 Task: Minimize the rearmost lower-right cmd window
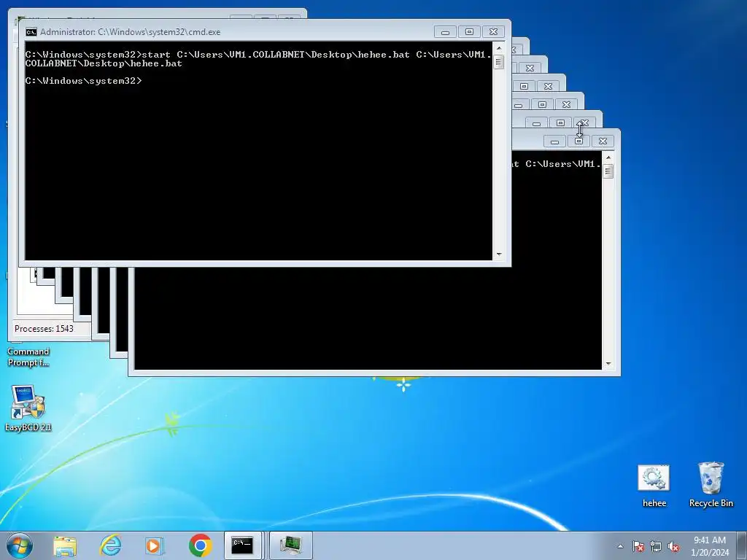click(x=554, y=141)
